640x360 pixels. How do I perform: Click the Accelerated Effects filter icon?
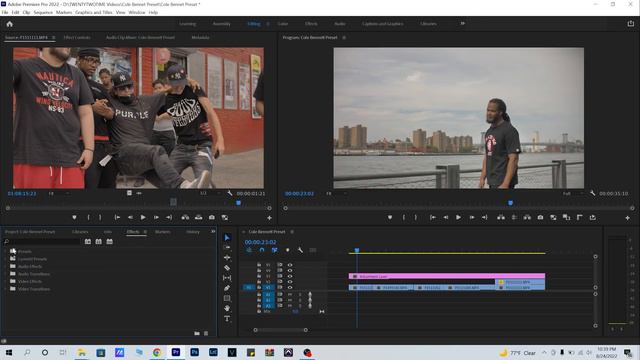(88, 242)
